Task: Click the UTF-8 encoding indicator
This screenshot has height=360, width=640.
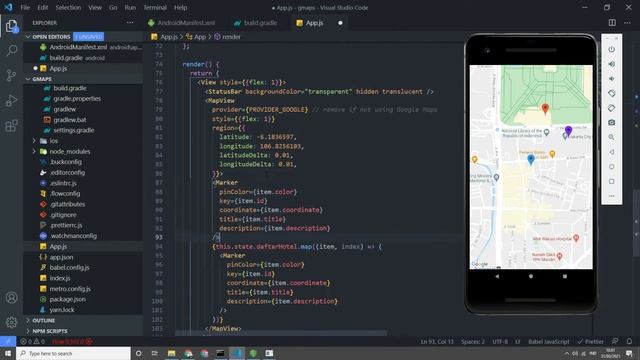Action: (x=500, y=342)
